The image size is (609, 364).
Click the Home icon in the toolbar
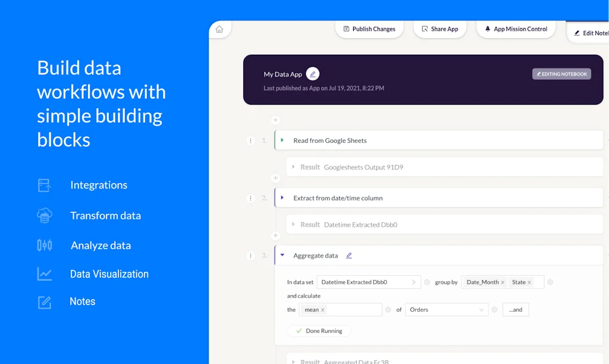[x=219, y=30]
